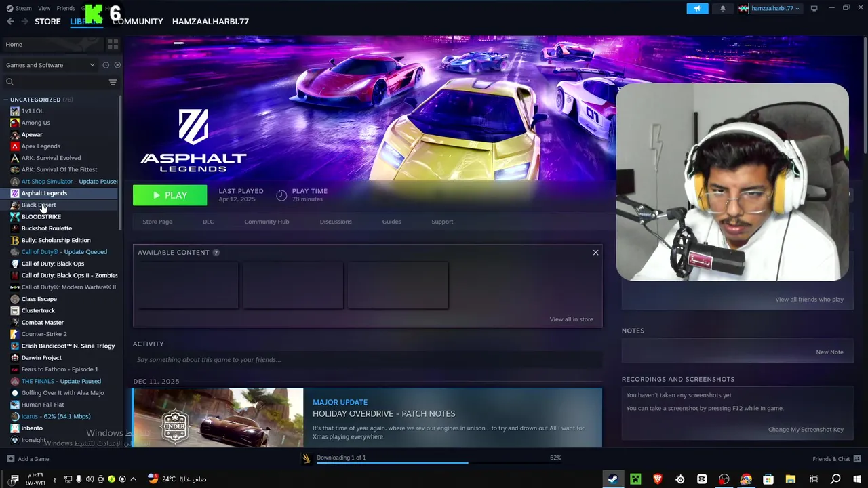Open the DLC tab
Viewport: 868px width, 488px height.
(208, 222)
